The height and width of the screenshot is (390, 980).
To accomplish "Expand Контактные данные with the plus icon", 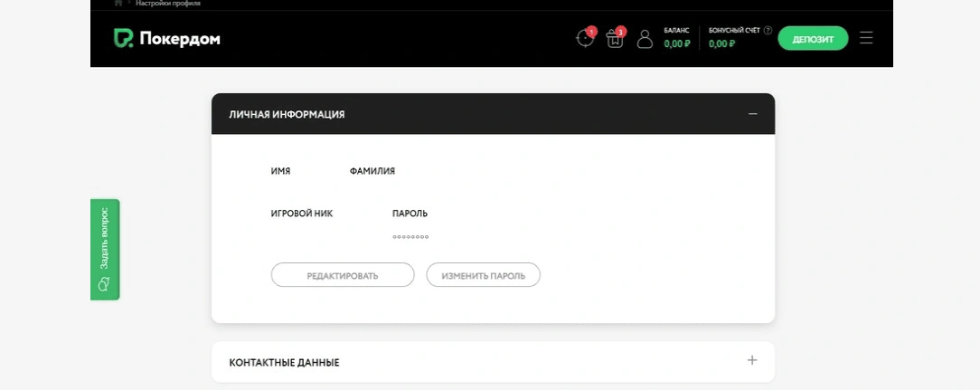I will [752, 360].
